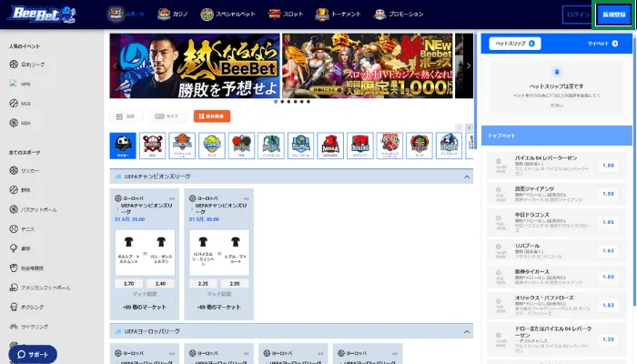Screen dimensions: 637x364
Task: Switch to the マイベット tab
Action: click(602, 44)
